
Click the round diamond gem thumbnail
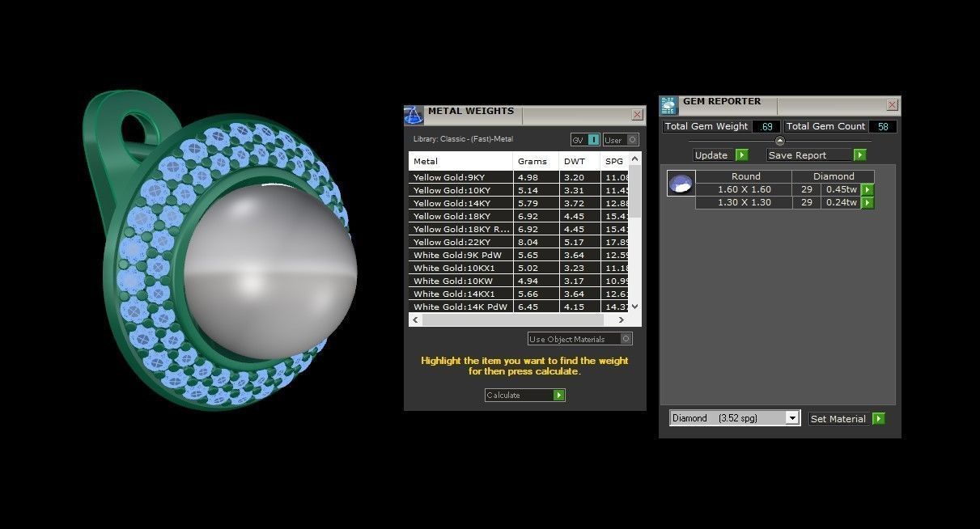[x=681, y=183]
